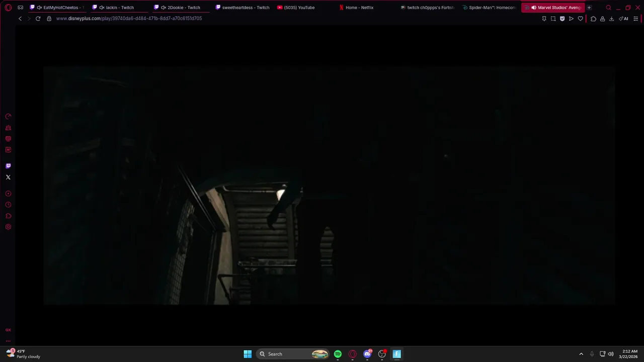
Task: Go back with the back arrow
Action: pyautogui.click(x=20, y=19)
